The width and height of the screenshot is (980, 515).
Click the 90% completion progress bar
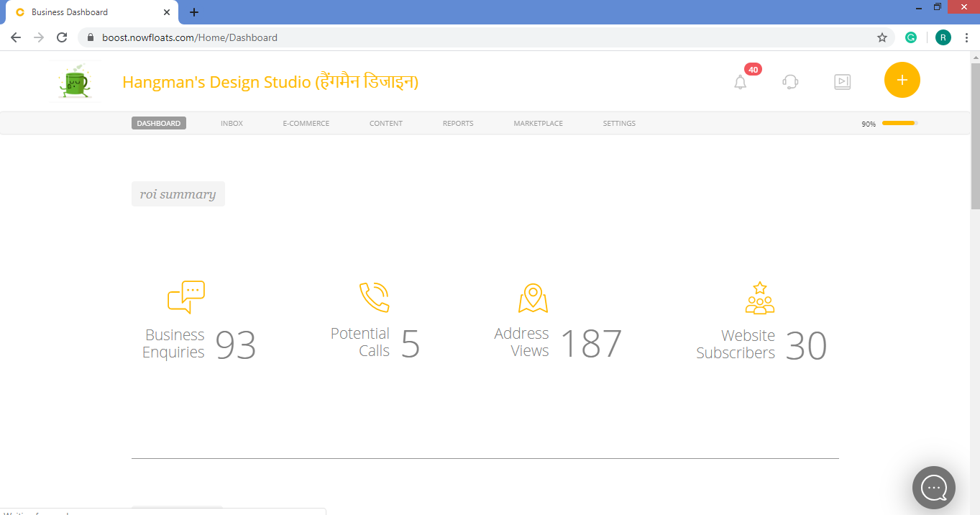coord(898,123)
